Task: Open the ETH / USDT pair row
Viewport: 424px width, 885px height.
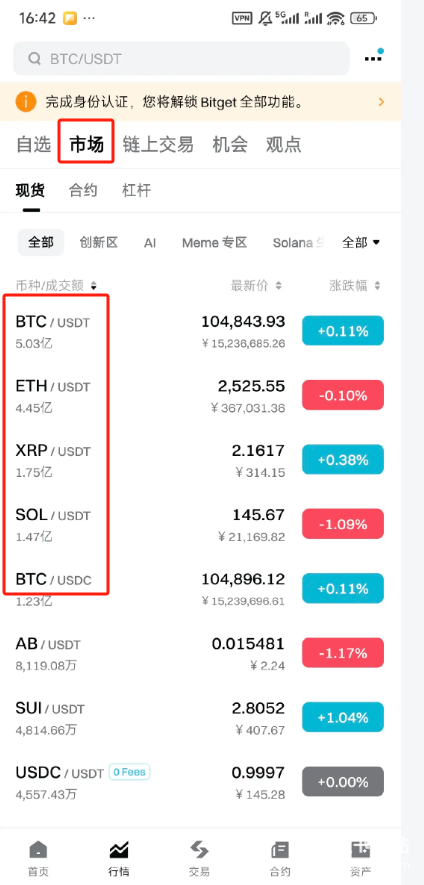Action: 200,396
